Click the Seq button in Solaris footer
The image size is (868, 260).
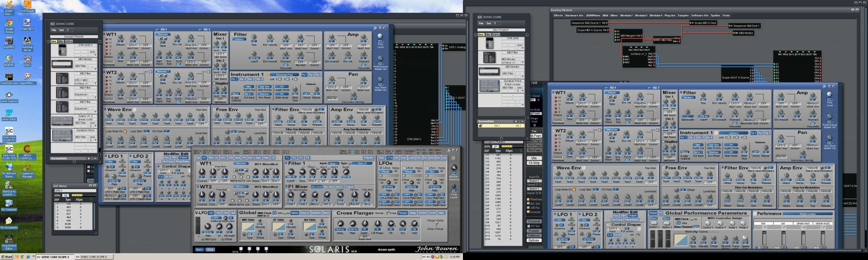pos(210,250)
